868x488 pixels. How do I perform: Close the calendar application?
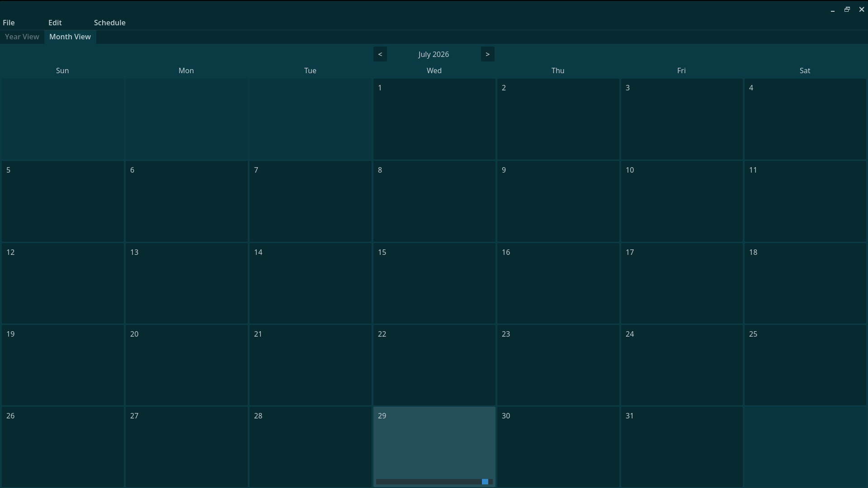point(862,9)
